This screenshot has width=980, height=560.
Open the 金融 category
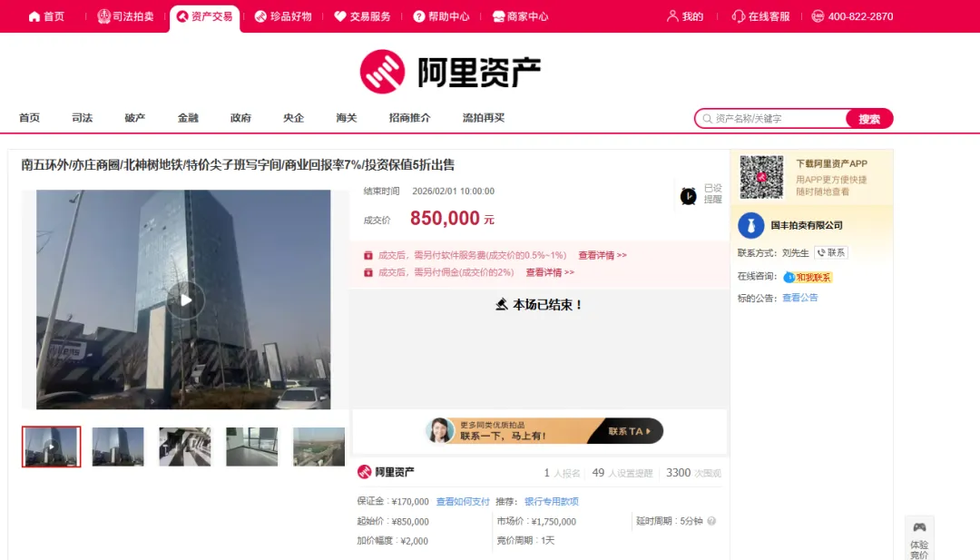point(188,117)
